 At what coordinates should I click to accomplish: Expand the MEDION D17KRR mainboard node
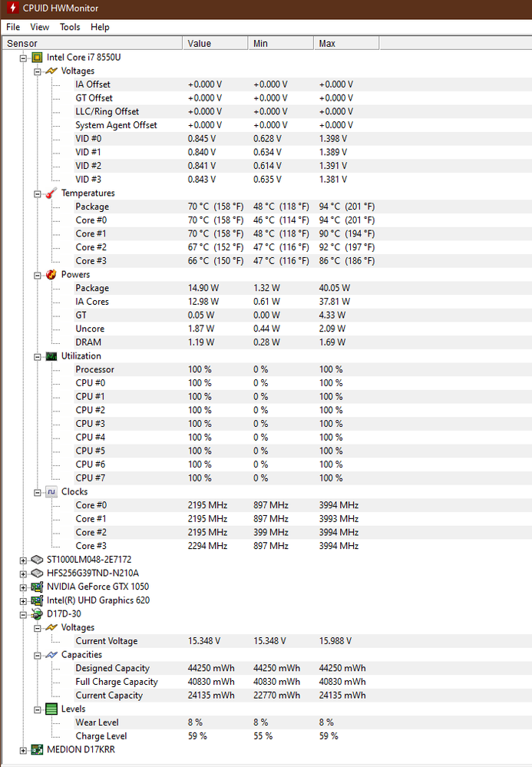pos(24,750)
